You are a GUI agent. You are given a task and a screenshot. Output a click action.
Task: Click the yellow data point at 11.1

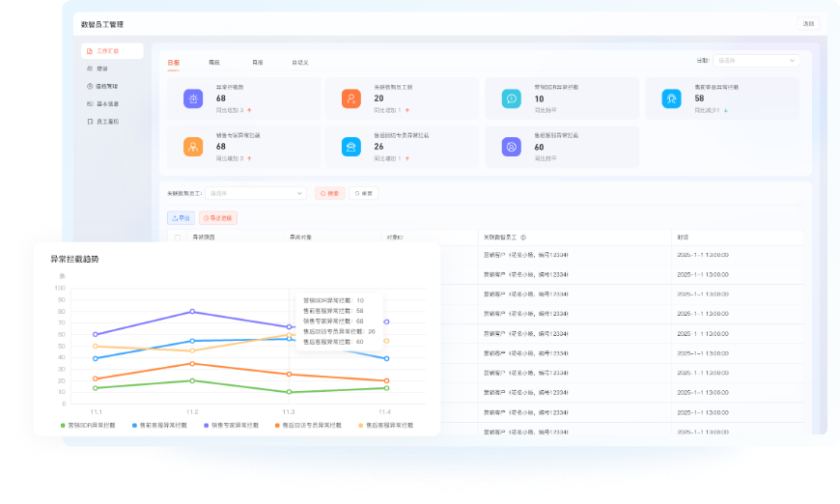point(96,347)
